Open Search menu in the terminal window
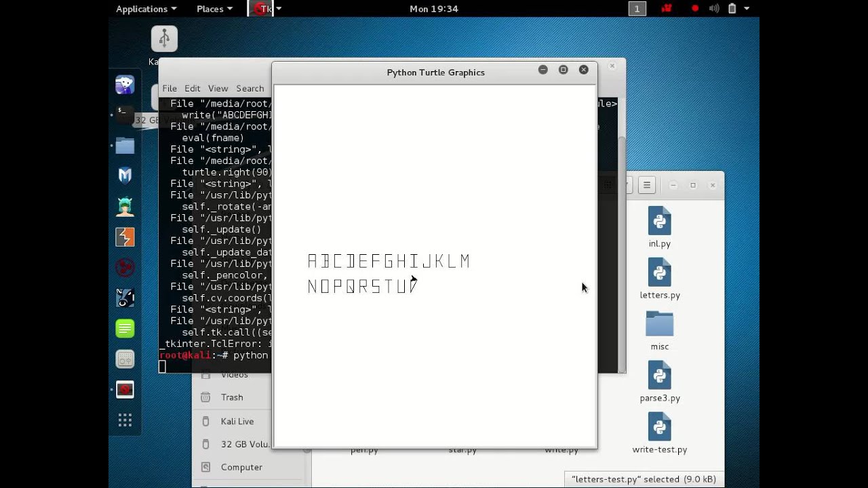868x488 pixels. point(250,88)
